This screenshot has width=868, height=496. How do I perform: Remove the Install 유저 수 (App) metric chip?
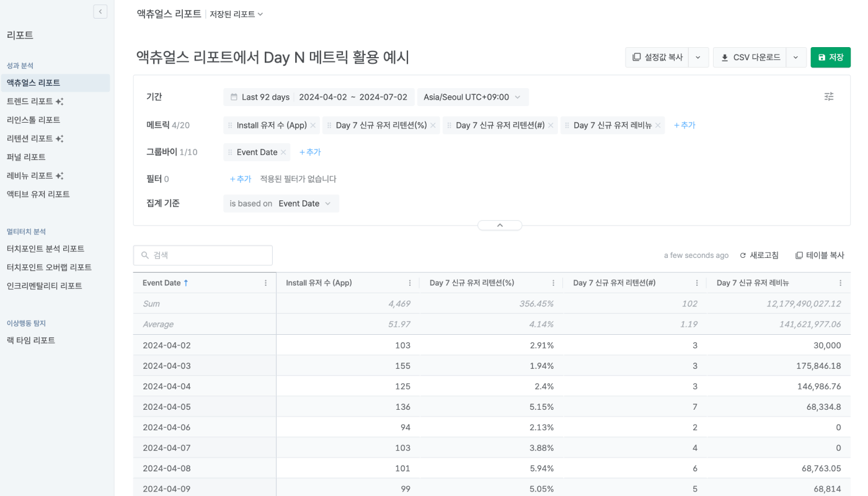tap(313, 125)
